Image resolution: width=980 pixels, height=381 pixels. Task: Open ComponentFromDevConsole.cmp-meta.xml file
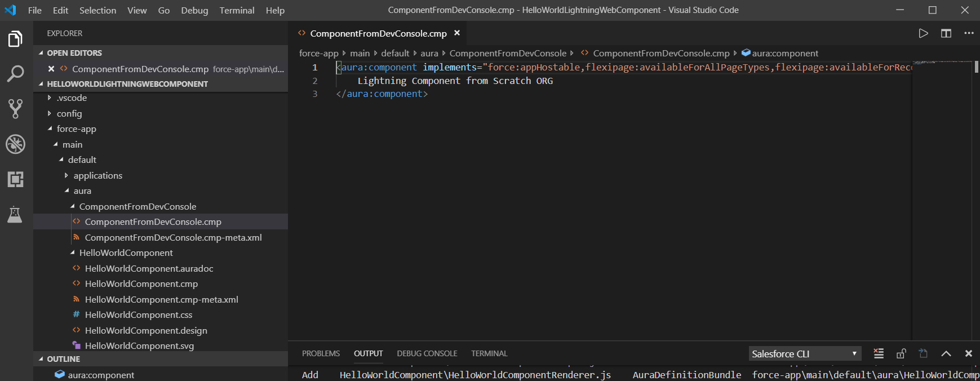(x=161, y=237)
